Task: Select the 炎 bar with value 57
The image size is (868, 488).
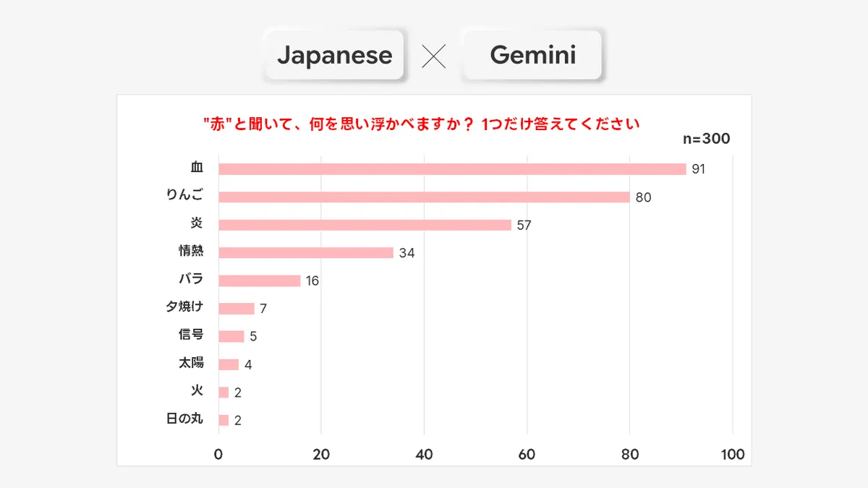Action: click(x=365, y=225)
